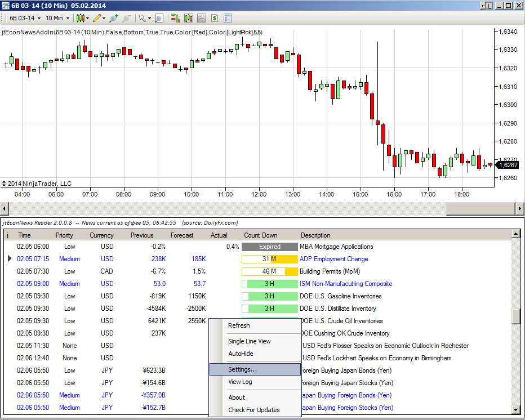Viewport: 525px width, 420px height.
Task: Open the strategies dollar-sign icon
Action: coord(215,18)
